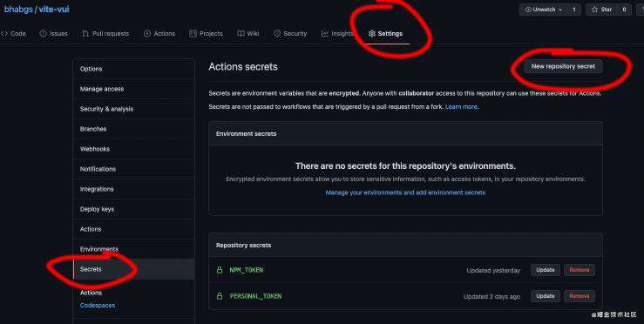Open the Pull requests tab
This screenshot has width=644, height=324.
tap(105, 34)
